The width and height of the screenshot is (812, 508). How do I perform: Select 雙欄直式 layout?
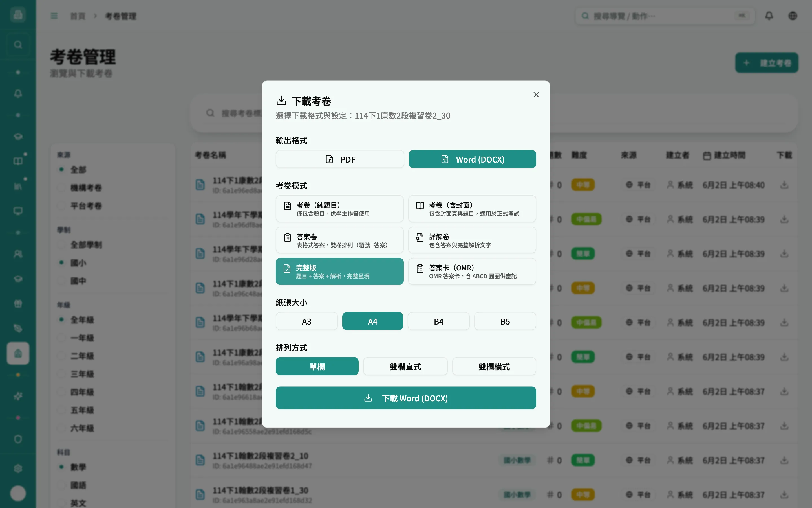pyautogui.click(x=405, y=366)
